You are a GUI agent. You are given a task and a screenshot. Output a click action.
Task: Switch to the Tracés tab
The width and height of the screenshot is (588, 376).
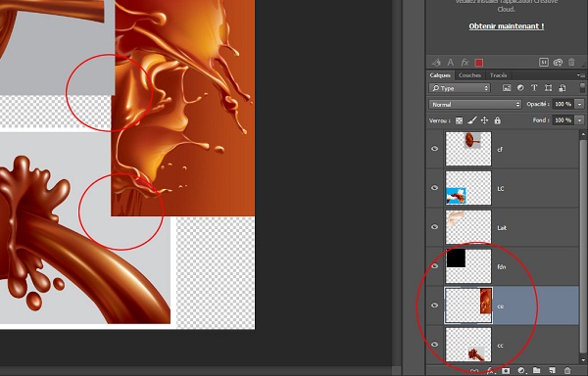click(x=498, y=75)
